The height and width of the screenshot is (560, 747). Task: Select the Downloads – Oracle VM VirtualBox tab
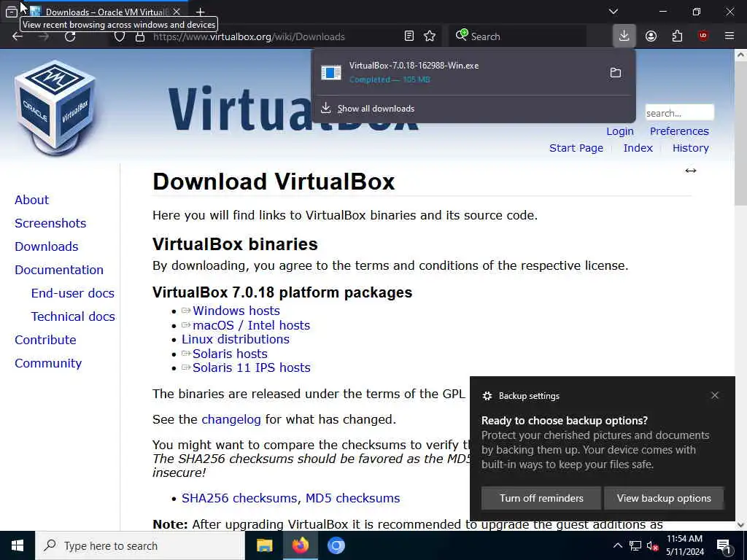[105, 12]
